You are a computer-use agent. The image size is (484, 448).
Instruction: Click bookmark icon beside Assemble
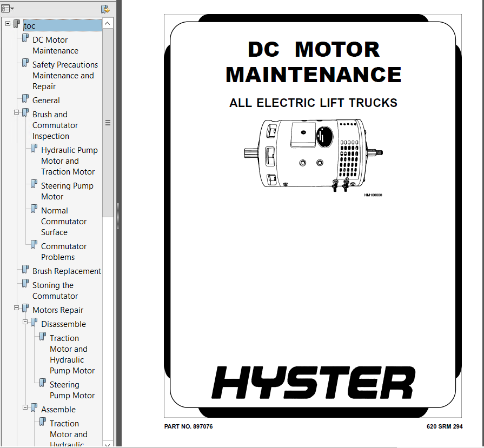pyautogui.click(x=34, y=408)
